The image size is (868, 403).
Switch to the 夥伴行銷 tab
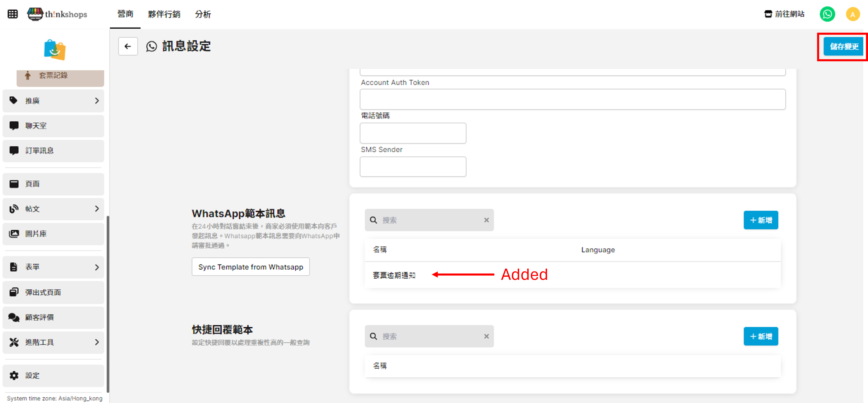point(164,14)
